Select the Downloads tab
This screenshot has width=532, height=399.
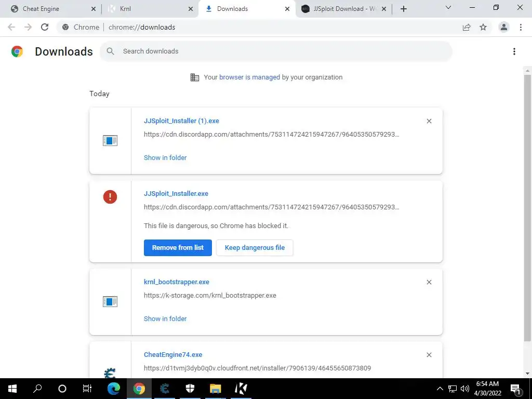click(246, 9)
